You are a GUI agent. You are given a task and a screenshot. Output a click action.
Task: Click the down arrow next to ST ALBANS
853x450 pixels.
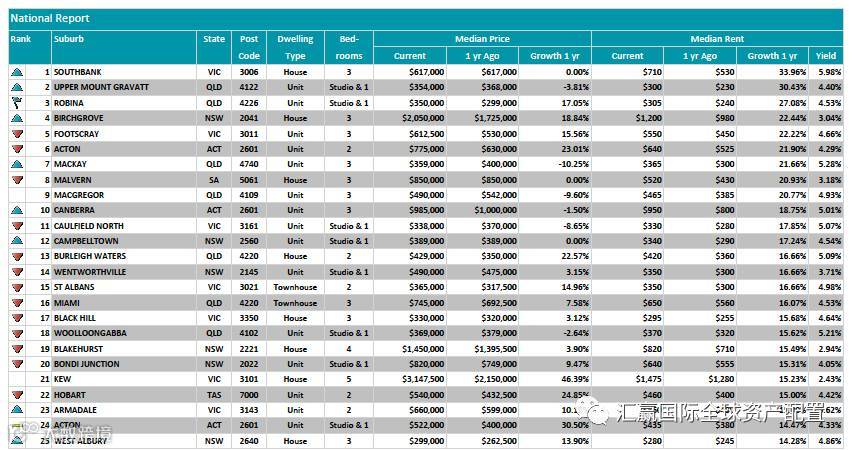(17, 287)
